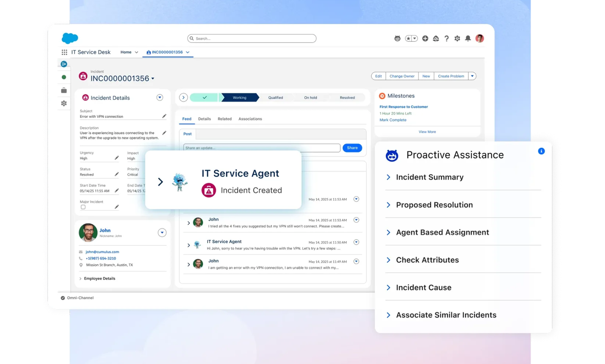Click the Share an update input
605x364 pixels.
coord(262,148)
